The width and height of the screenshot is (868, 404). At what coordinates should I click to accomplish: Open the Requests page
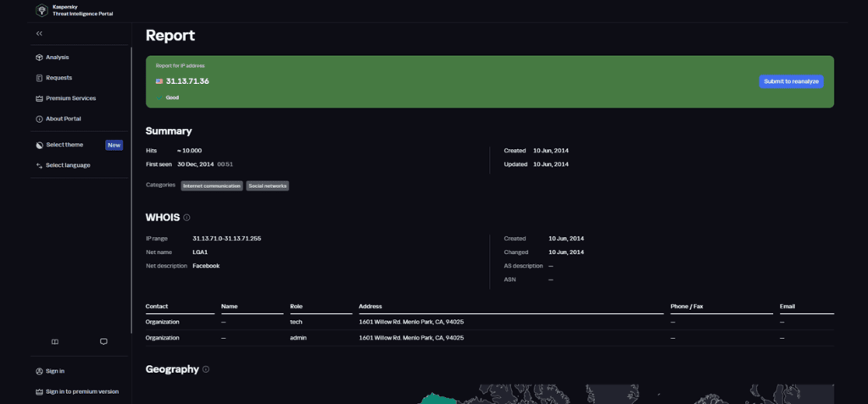pyautogui.click(x=58, y=78)
